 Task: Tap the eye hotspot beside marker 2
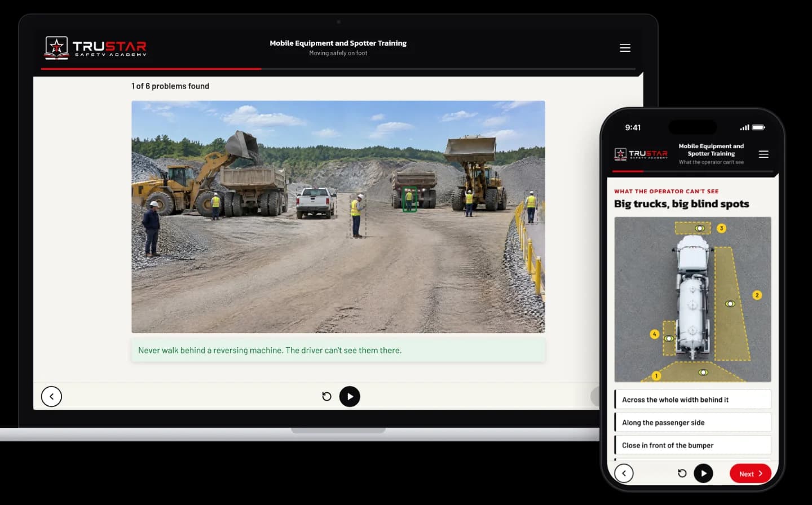click(730, 304)
